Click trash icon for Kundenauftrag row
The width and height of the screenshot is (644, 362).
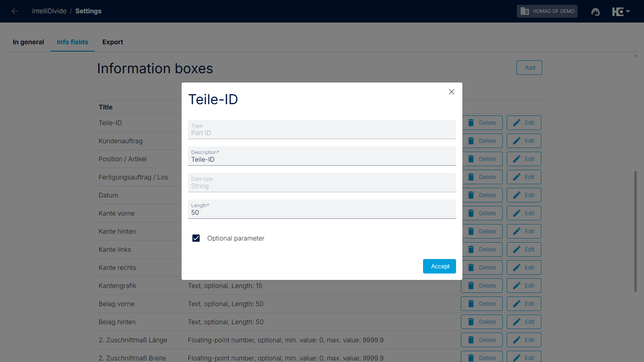[x=471, y=141]
